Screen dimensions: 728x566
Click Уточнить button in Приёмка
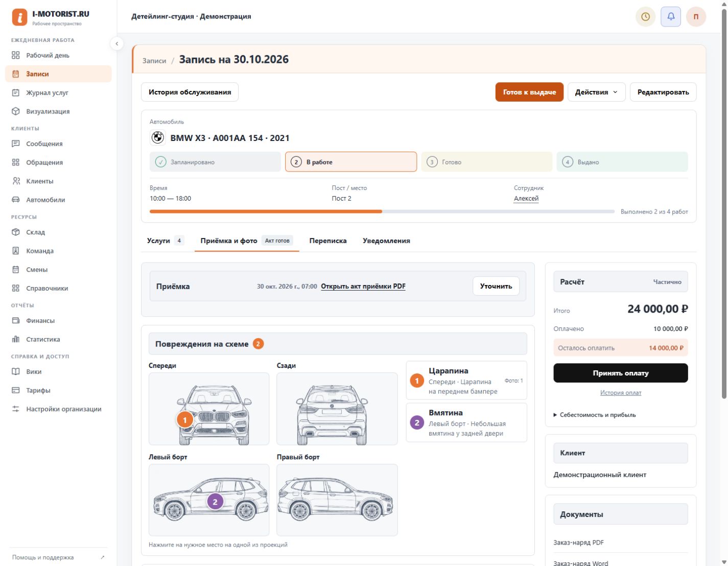pyautogui.click(x=496, y=286)
